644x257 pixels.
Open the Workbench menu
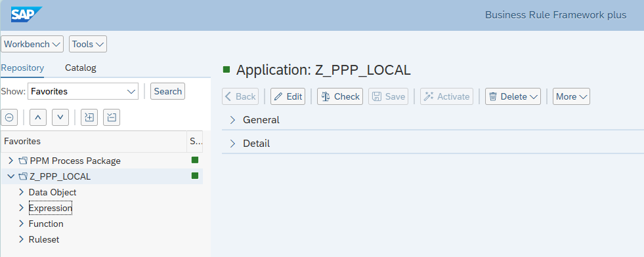[32, 44]
